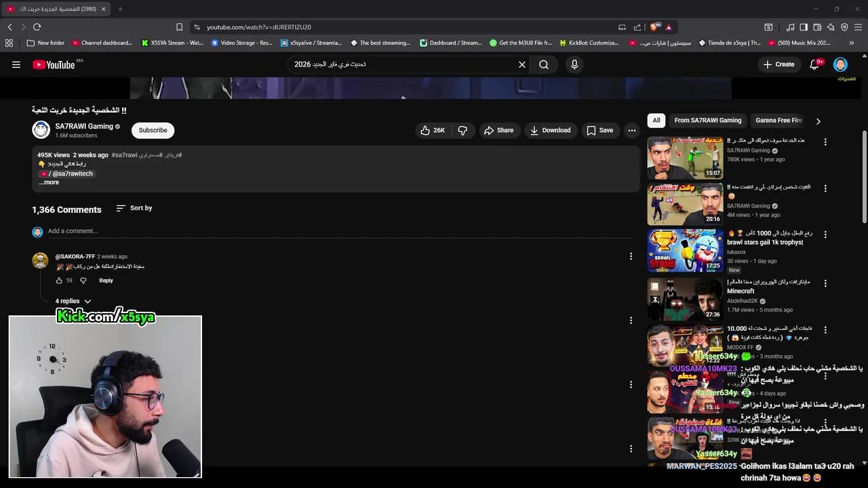
Task: Subscribe to SA7RAWI Gaming
Action: click(153, 130)
